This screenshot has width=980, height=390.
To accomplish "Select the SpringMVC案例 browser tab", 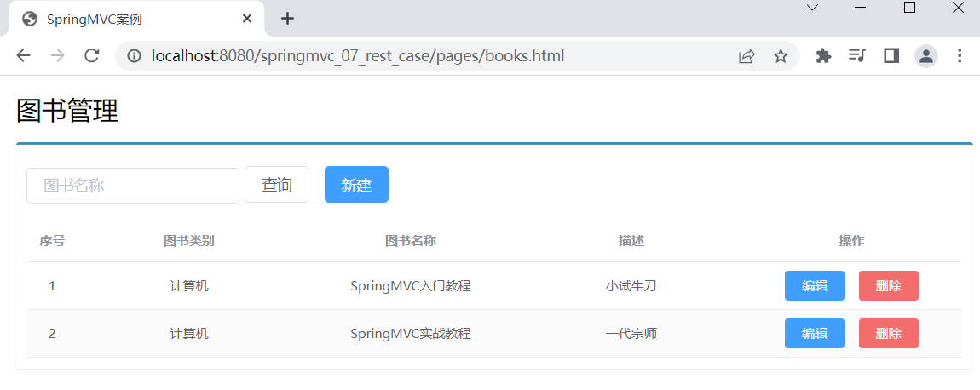I will click(x=136, y=19).
